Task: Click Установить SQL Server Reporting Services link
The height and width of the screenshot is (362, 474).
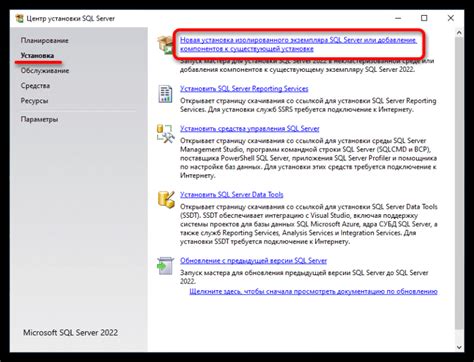Action: tap(244, 89)
